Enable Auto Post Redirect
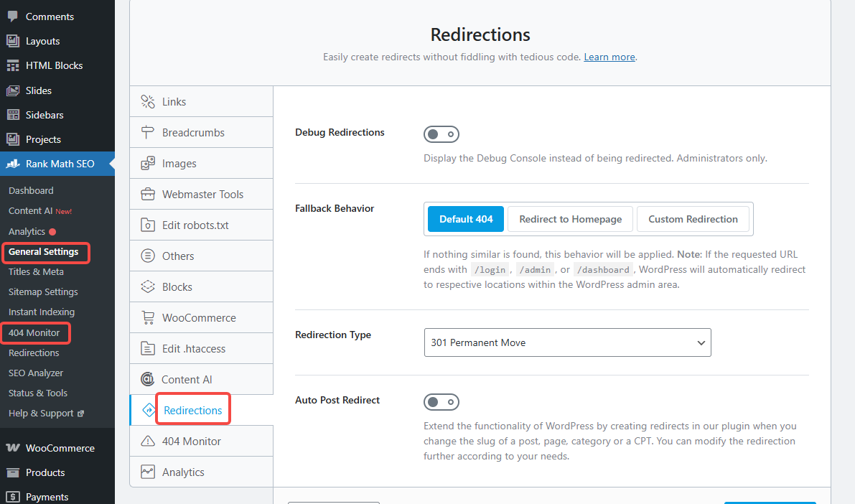 [441, 402]
